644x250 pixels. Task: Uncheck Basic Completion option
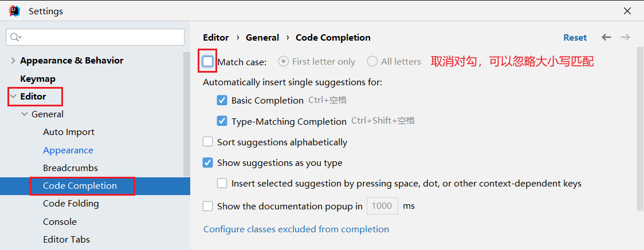coord(222,100)
